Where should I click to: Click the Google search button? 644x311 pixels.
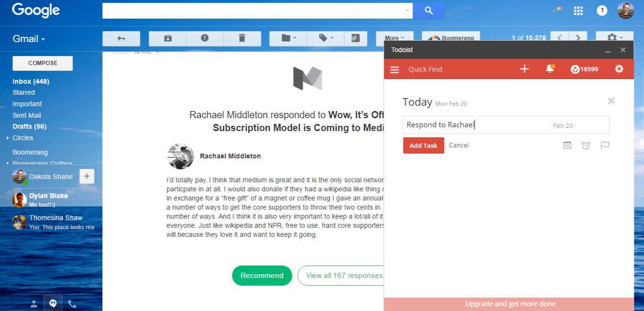pyautogui.click(x=428, y=11)
